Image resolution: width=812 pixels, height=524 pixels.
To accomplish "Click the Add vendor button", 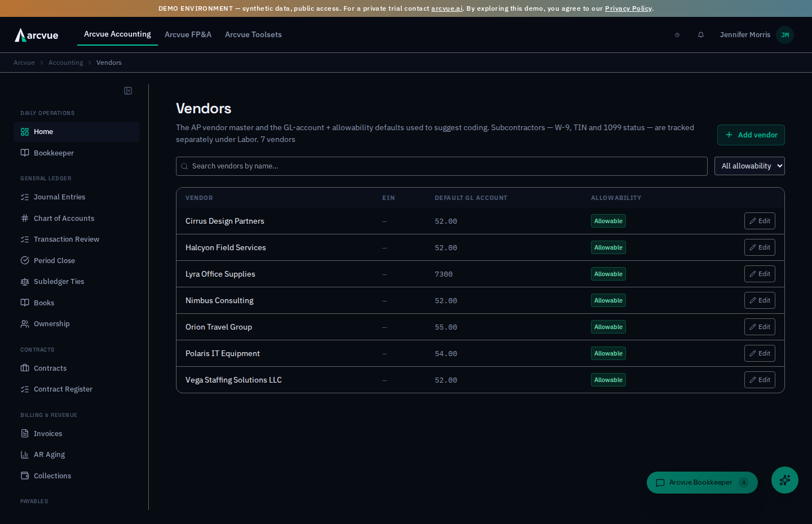I will [751, 135].
